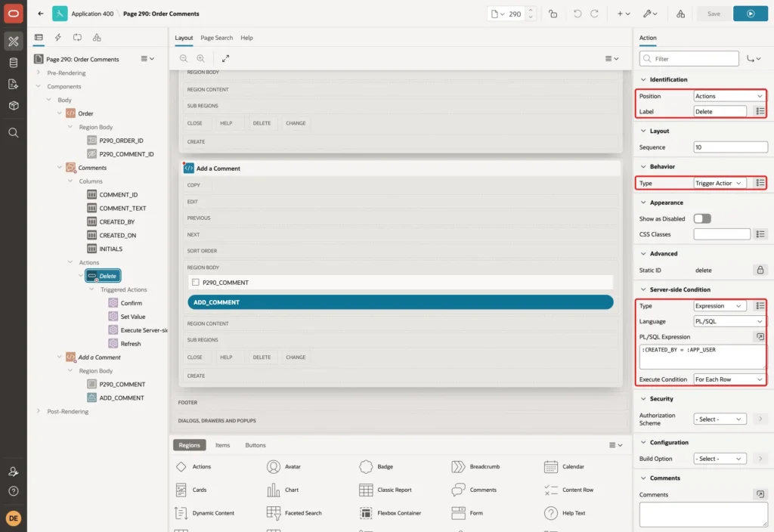
Task: Zoom in on the layout
Action: [x=200, y=58]
